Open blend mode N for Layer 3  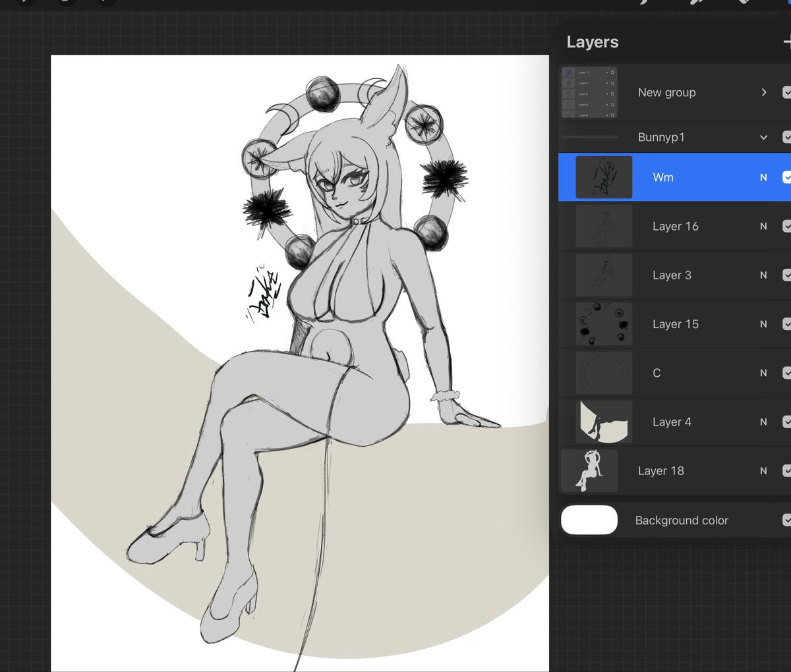[763, 275]
